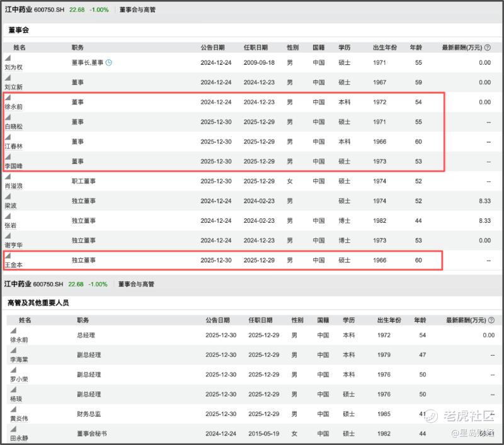Select top 董事会与高管 tab label
Viewport: 504px width, 445px height.
tap(137, 10)
